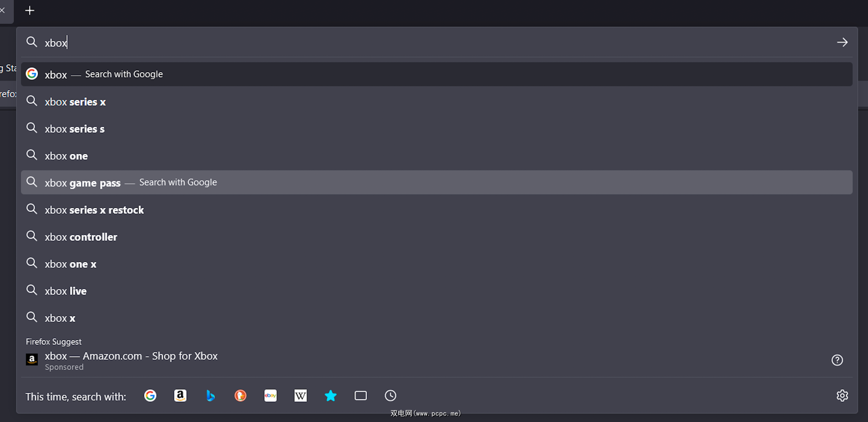Viewport: 868px width, 422px height.
Task: Use the Wikipedia one-off search icon
Action: pyautogui.click(x=300, y=395)
